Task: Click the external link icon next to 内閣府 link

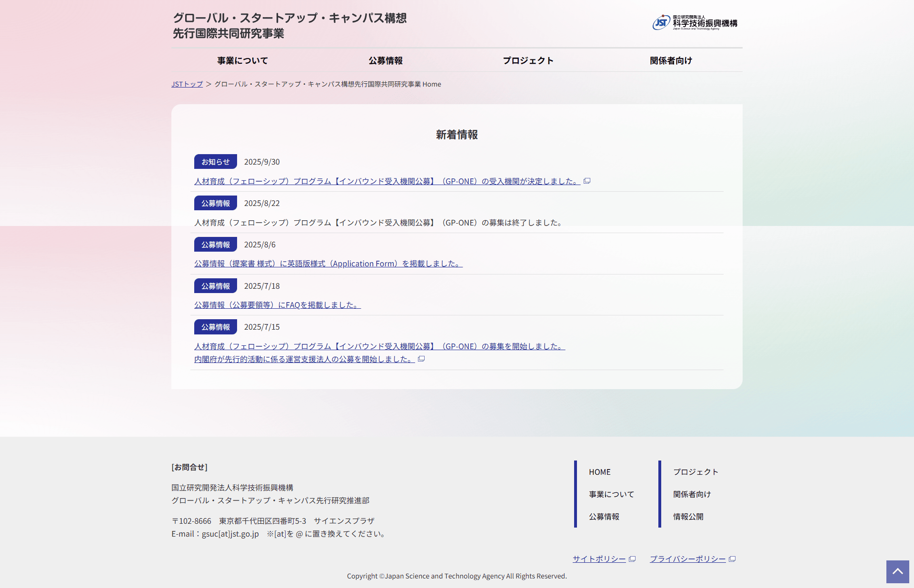Action: point(421,359)
